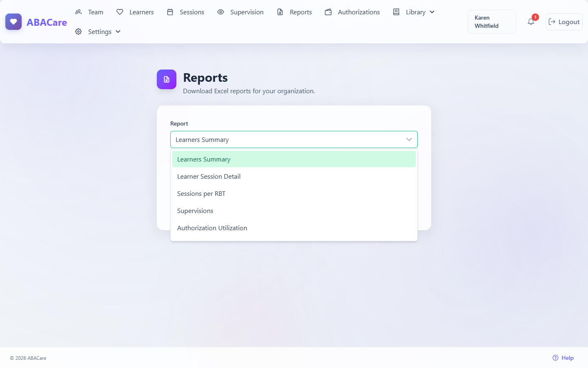Click the Authorizations wallet icon

(x=328, y=12)
